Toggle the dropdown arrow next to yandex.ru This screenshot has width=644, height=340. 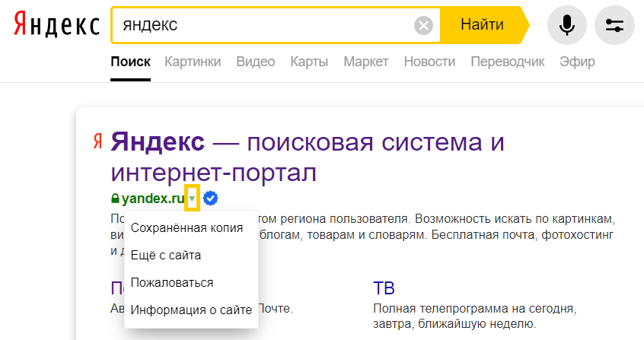coord(192,199)
